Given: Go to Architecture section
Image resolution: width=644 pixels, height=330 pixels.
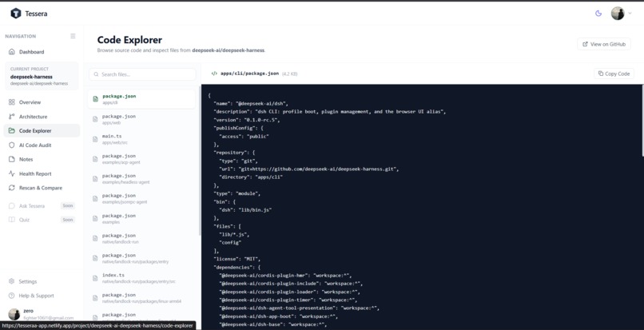Looking at the screenshot, I should [x=42, y=117].
